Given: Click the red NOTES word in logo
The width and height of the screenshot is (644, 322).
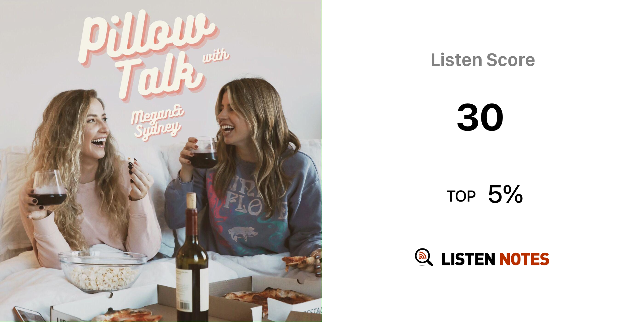Looking at the screenshot, I should point(524,259).
